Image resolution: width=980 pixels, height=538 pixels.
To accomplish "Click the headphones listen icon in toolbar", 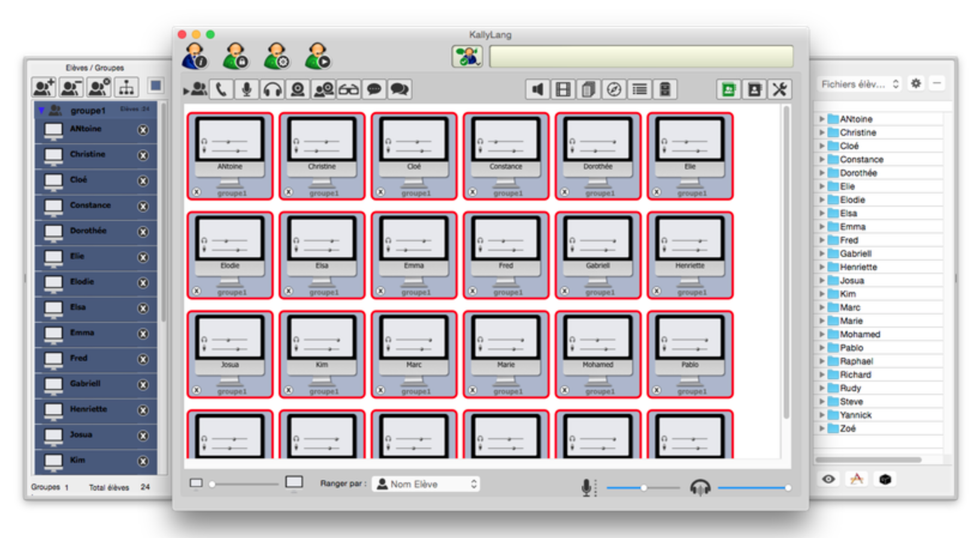I will [x=273, y=90].
